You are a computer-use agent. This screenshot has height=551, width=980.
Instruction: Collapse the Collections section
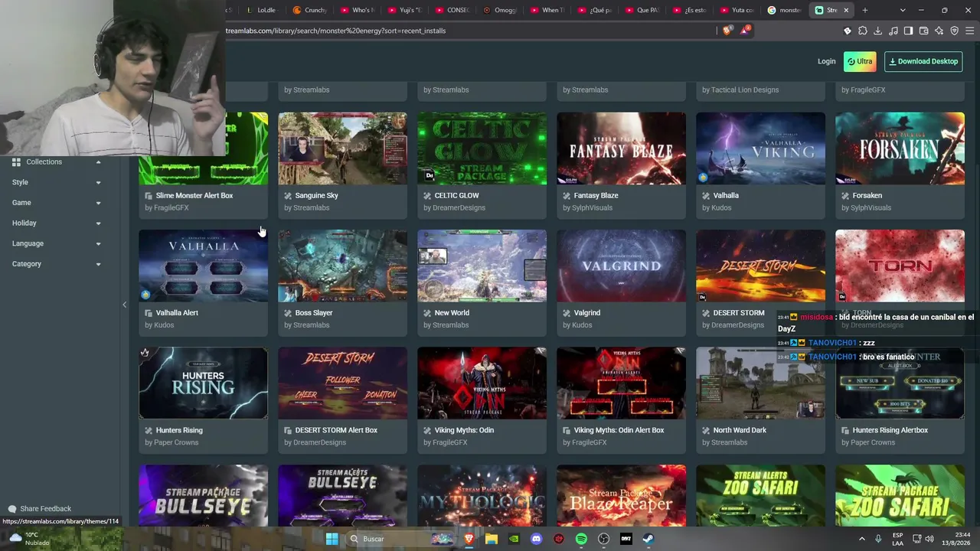[98, 162]
